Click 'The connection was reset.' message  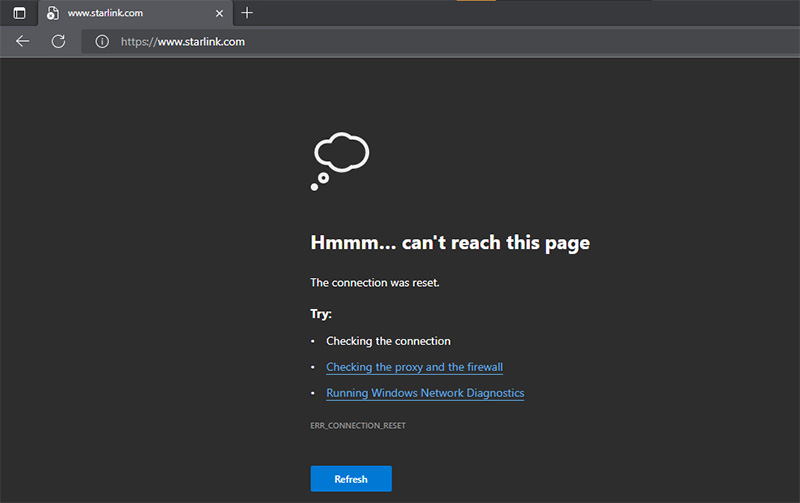pos(375,282)
